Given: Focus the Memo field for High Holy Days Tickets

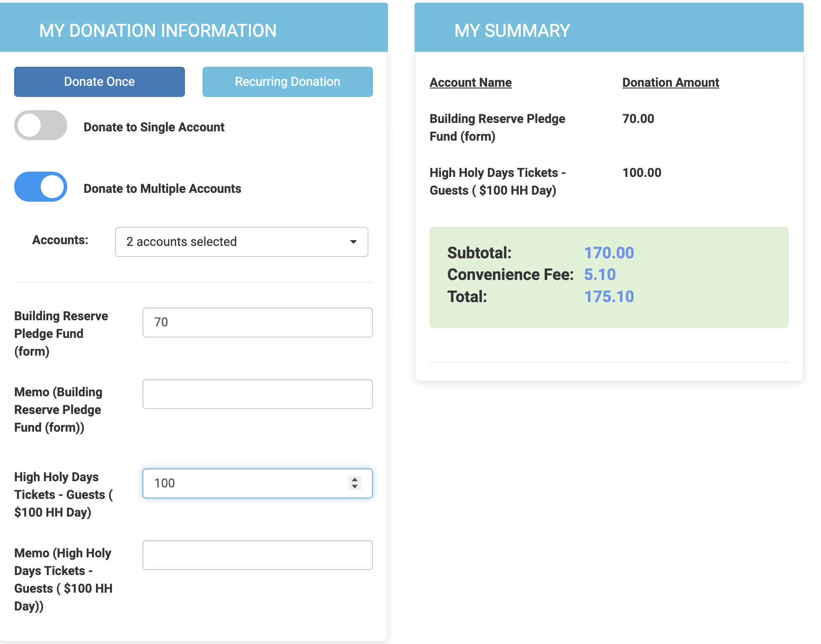Looking at the screenshot, I should [x=257, y=555].
